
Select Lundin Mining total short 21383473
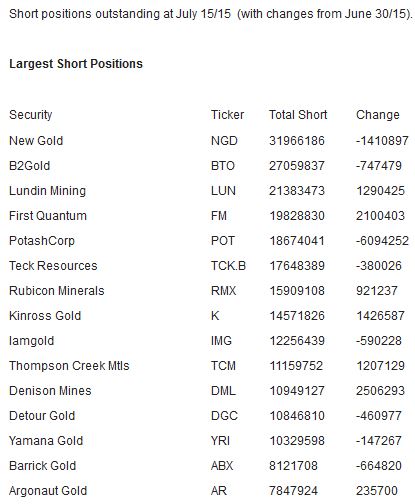pyautogui.click(x=297, y=191)
